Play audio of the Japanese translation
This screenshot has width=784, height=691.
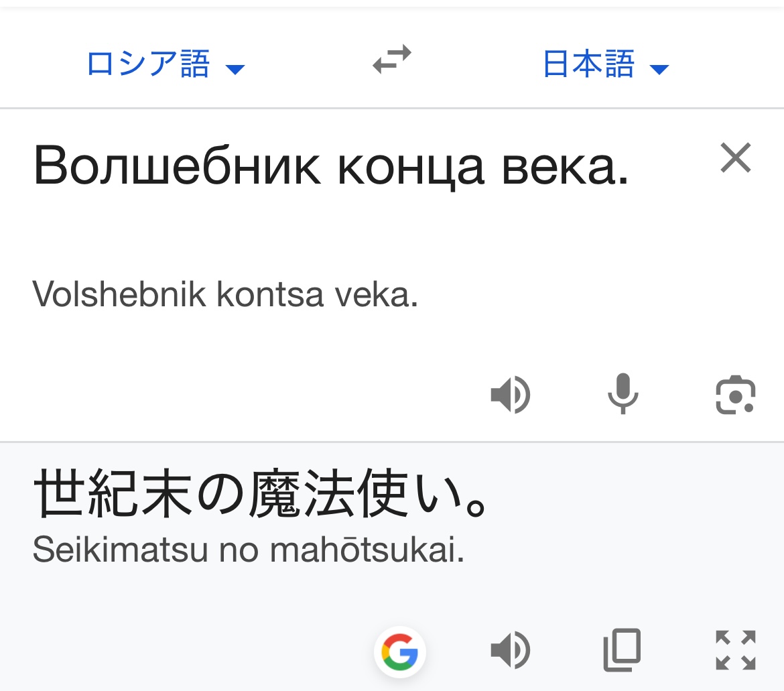511,650
